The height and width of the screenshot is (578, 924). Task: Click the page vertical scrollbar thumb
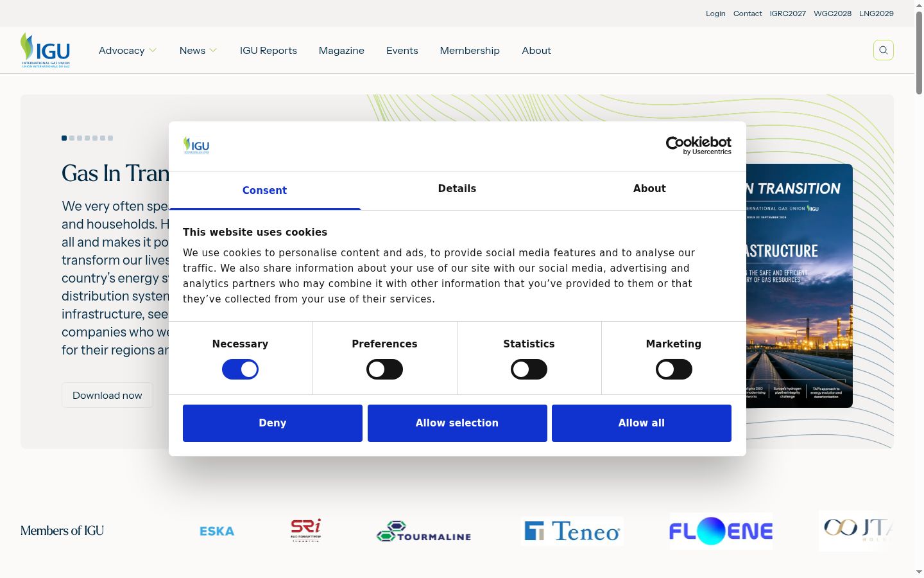pyautogui.click(x=919, y=51)
